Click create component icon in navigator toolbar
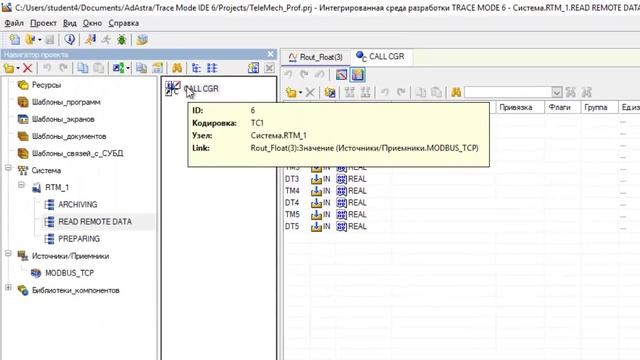The image size is (640, 360). coord(9,68)
